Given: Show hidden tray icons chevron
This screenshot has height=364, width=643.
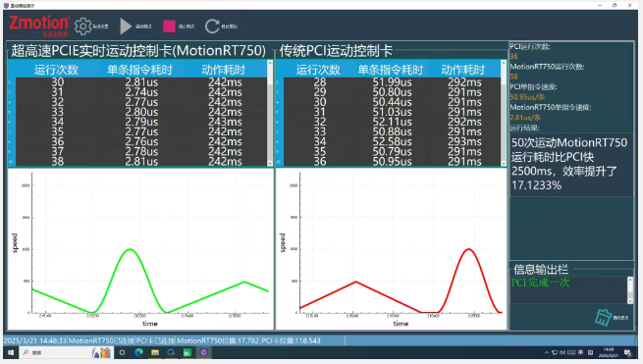Looking at the screenshot, I should [547, 352].
